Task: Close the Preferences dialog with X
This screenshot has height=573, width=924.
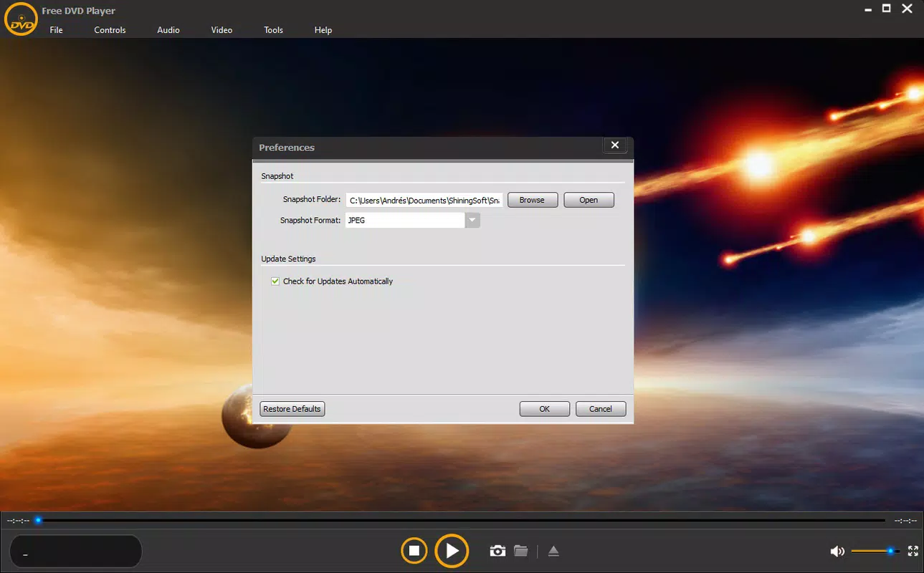Action: (614, 145)
